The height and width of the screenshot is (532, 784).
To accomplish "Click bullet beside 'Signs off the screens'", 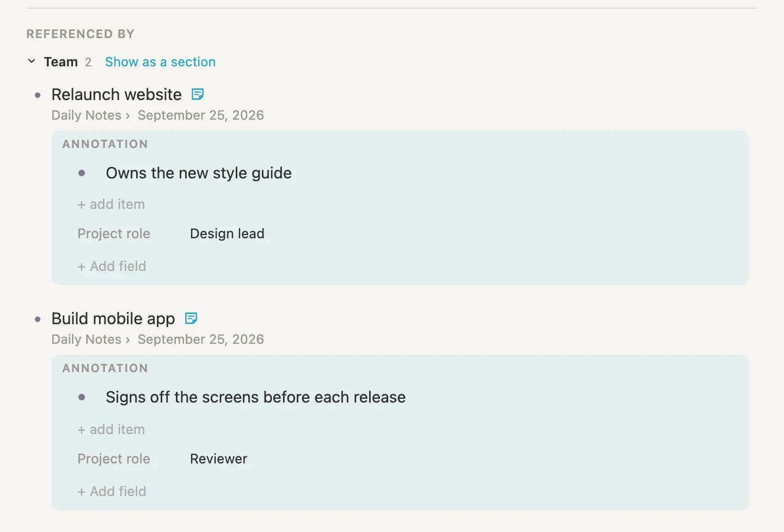I will point(82,397).
